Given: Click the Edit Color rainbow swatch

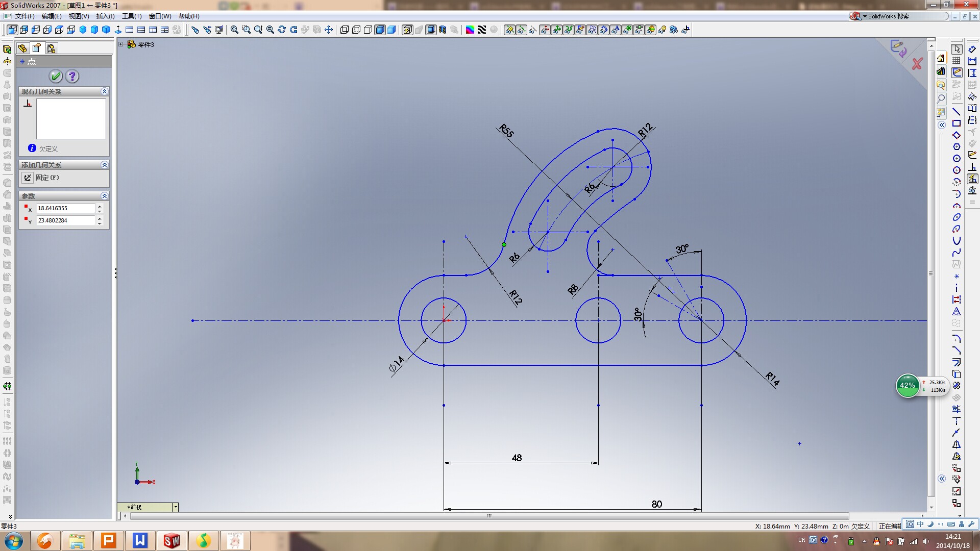Looking at the screenshot, I should pyautogui.click(x=469, y=30).
